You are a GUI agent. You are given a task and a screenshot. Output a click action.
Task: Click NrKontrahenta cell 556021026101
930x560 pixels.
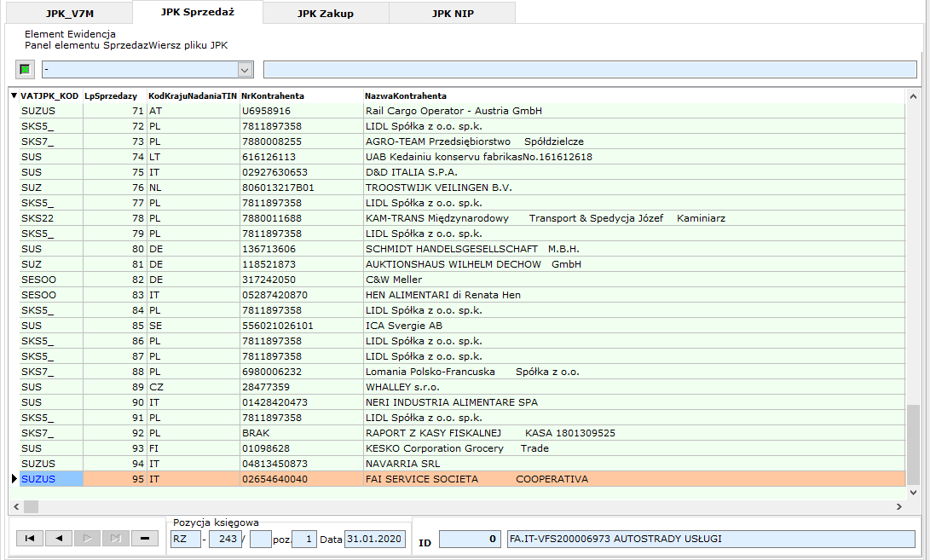[301, 326]
